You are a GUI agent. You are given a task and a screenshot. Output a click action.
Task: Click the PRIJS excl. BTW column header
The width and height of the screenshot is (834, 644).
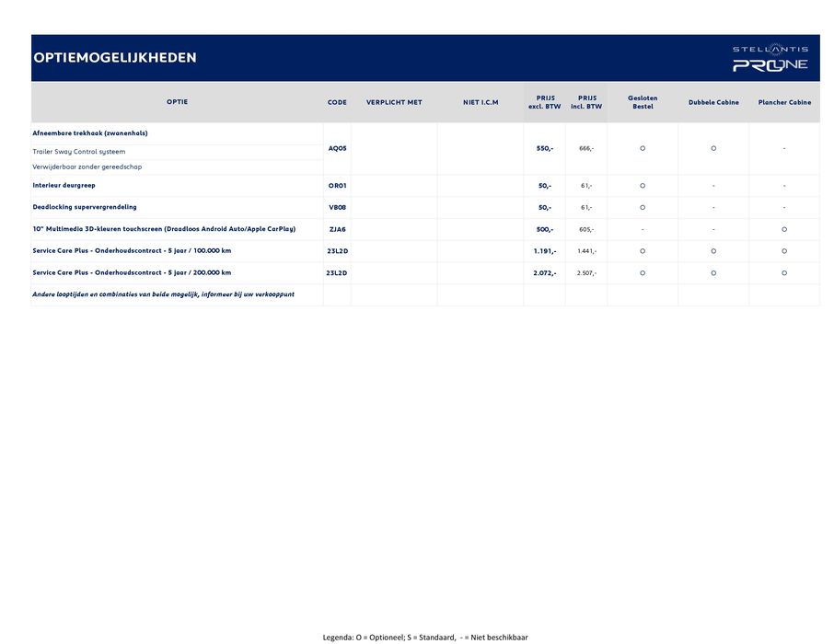point(544,102)
